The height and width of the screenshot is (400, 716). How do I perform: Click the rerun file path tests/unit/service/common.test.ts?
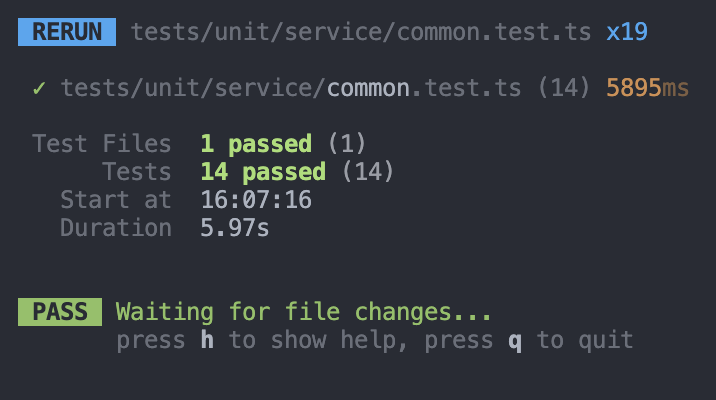tap(361, 32)
